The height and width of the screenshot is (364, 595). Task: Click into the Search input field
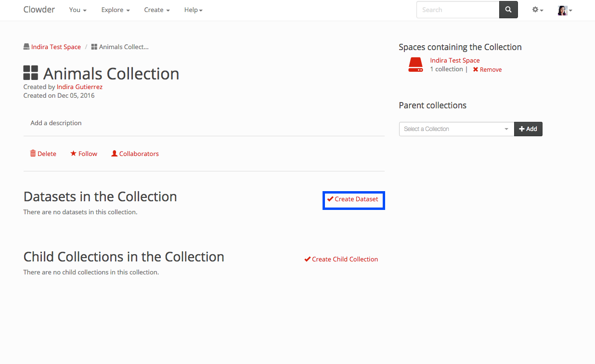457,10
